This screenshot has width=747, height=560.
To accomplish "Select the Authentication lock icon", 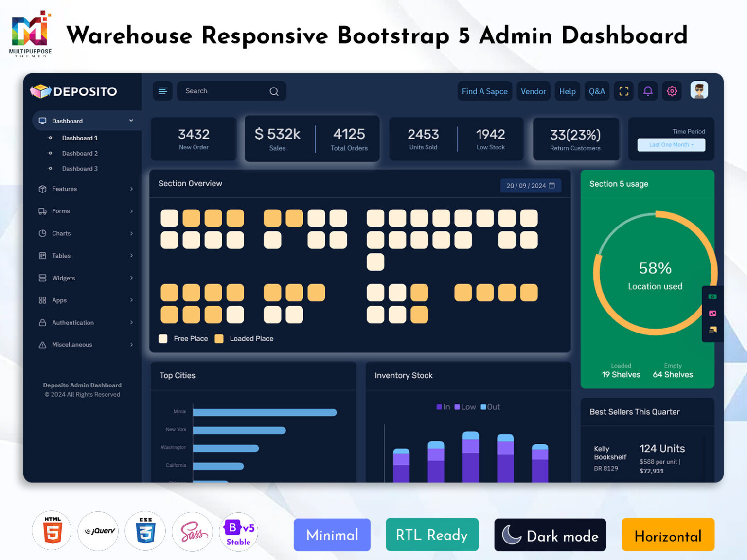I will pyautogui.click(x=42, y=322).
